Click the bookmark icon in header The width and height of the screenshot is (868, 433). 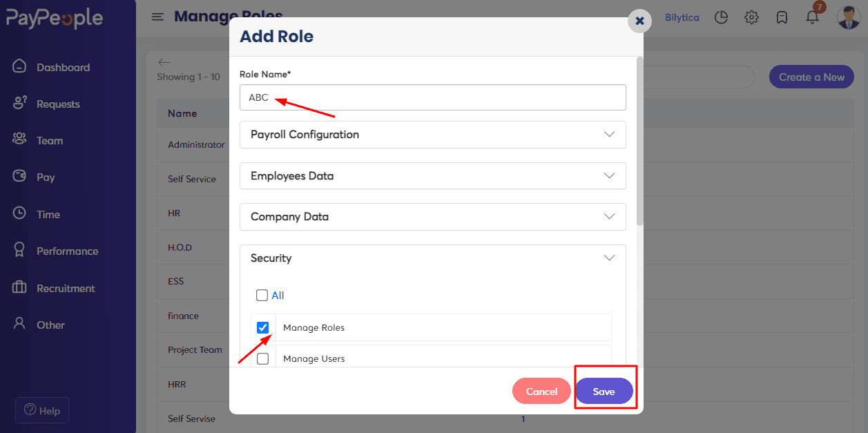782,17
